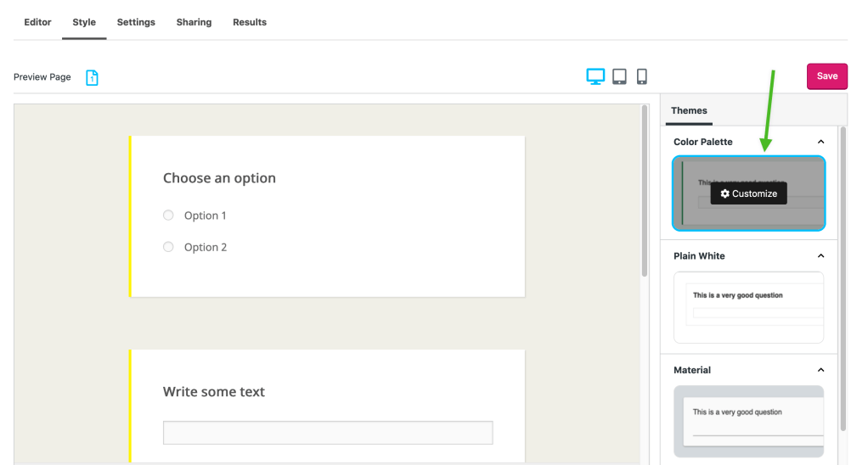
Task: Collapse the Plain White section
Action: point(820,256)
